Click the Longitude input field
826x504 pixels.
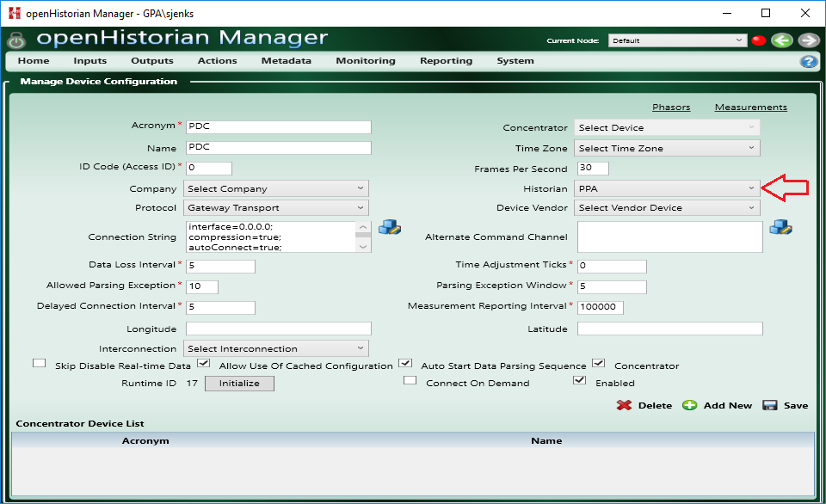pyautogui.click(x=279, y=329)
